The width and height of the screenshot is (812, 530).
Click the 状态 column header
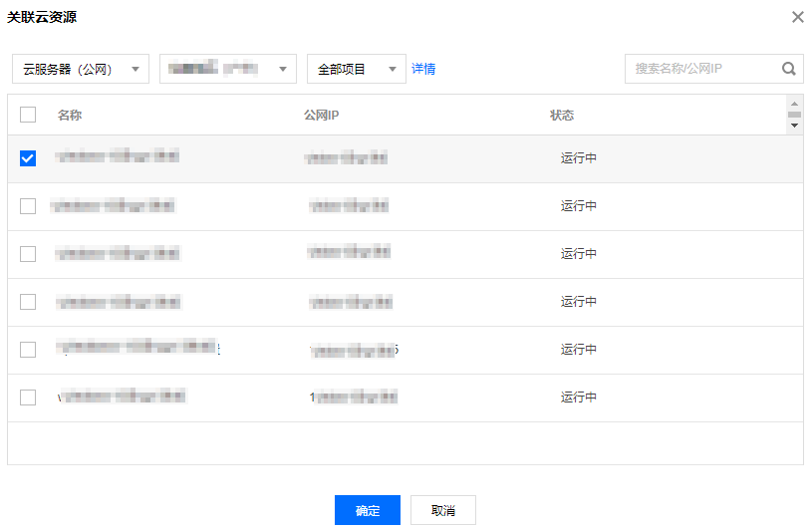point(562,115)
